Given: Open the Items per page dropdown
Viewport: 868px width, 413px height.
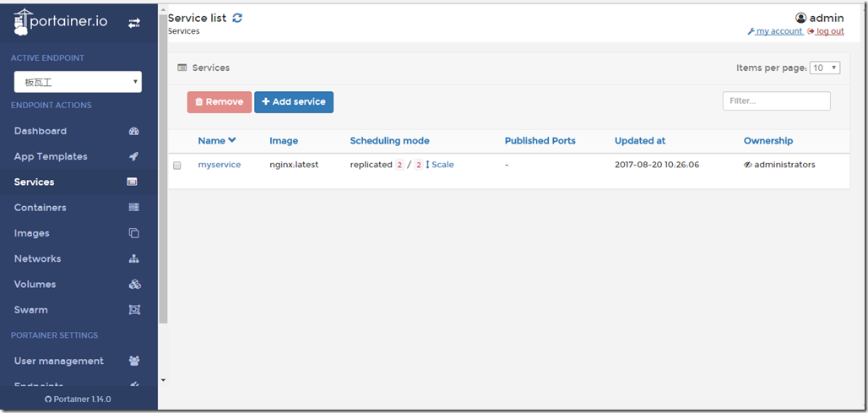Looking at the screenshot, I should (825, 68).
